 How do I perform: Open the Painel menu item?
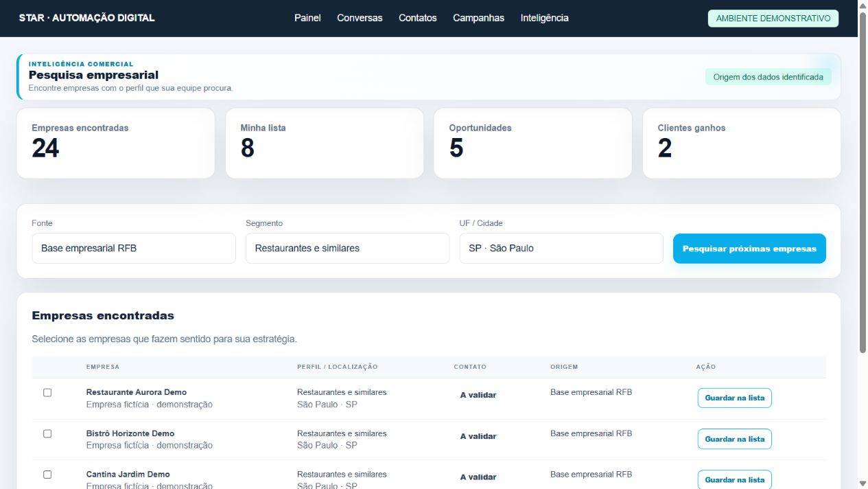tap(307, 18)
